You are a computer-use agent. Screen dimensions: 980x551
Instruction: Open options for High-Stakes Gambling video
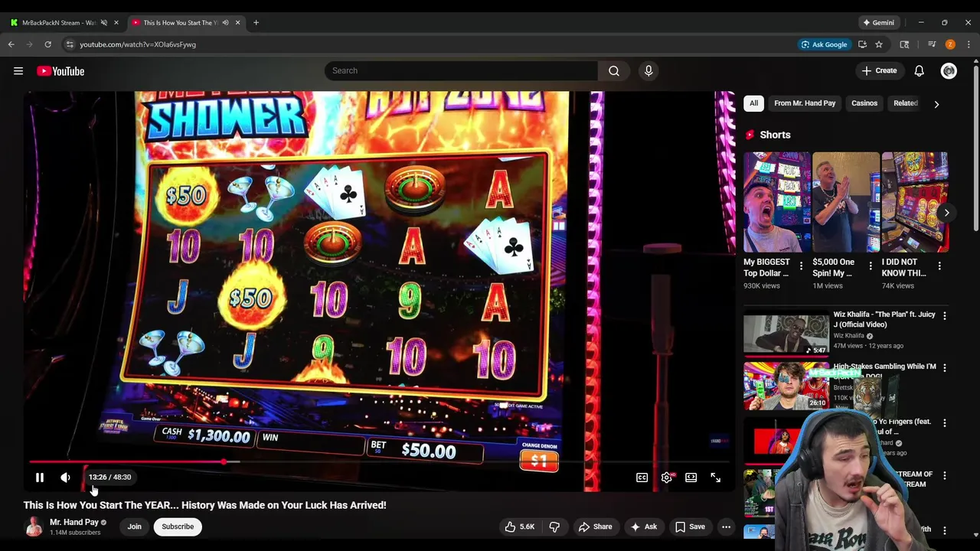[944, 368]
